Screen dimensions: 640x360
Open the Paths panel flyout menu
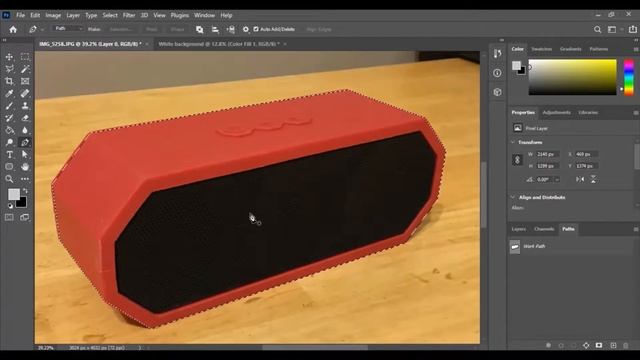[x=636, y=229]
